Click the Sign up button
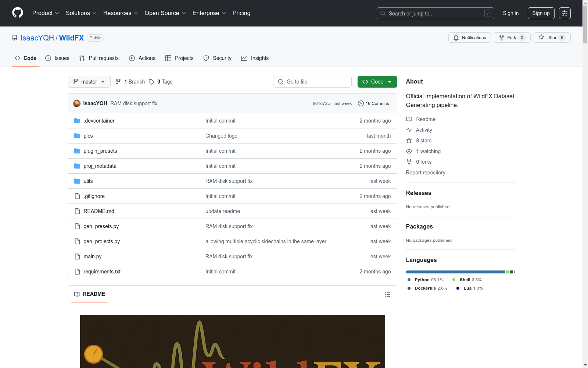The width and height of the screenshot is (588, 368). [541, 13]
